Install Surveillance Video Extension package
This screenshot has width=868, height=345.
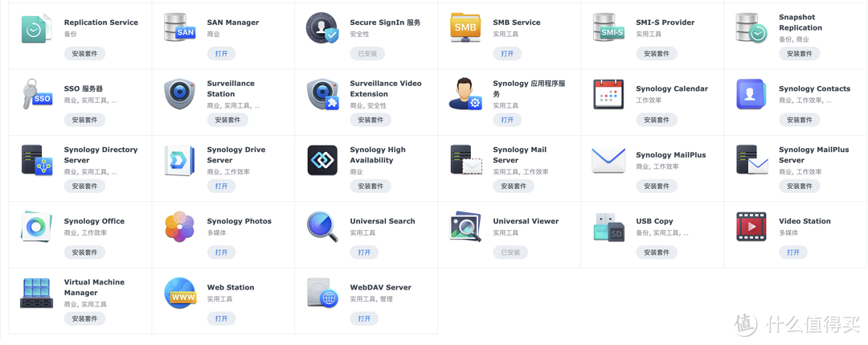(x=371, y=120)
